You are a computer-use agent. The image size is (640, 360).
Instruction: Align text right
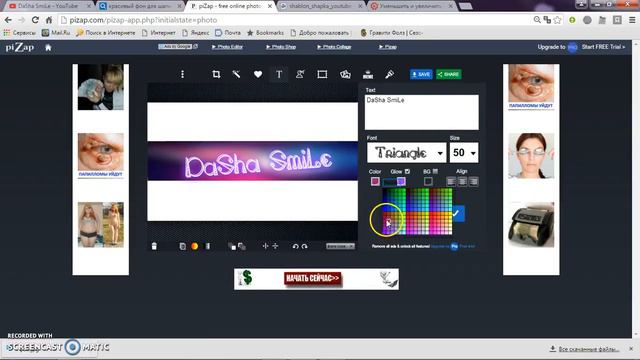[x=473, y=181]
